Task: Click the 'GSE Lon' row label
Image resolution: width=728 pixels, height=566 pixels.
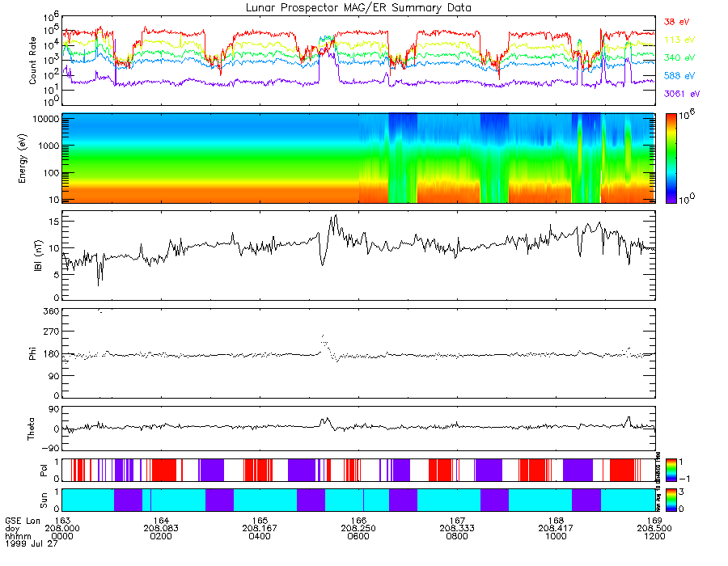Action: (x=23, y=521)
